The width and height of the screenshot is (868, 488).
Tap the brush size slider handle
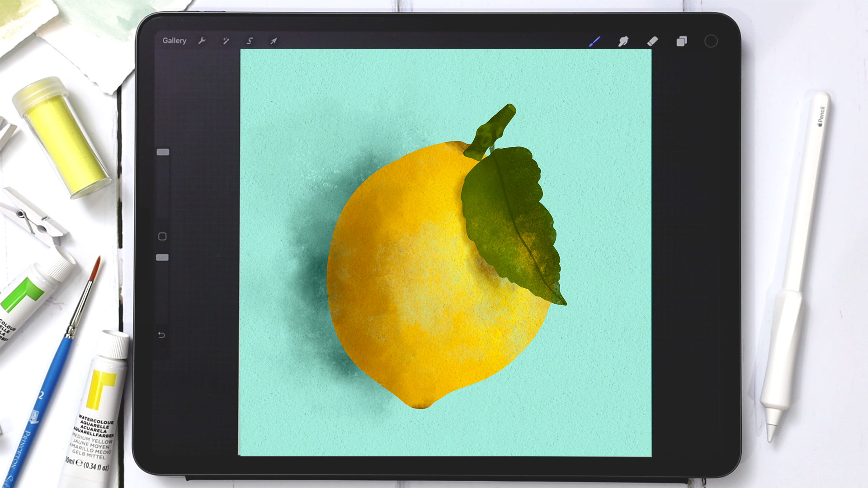(162, 152)
